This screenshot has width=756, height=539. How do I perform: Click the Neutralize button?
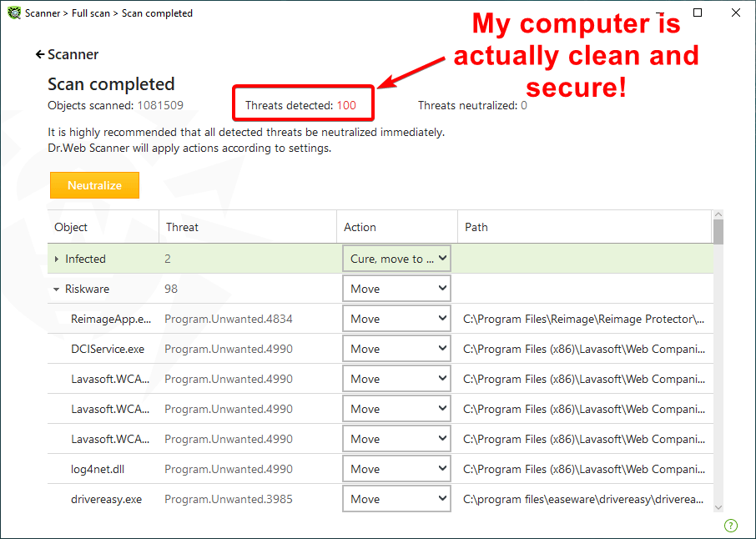point(94,185)
